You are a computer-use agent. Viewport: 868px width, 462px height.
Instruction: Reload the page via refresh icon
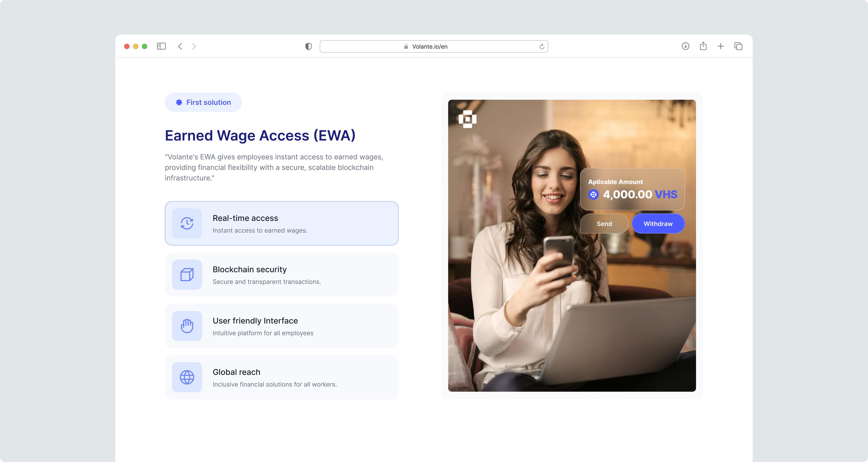[542, 47]
